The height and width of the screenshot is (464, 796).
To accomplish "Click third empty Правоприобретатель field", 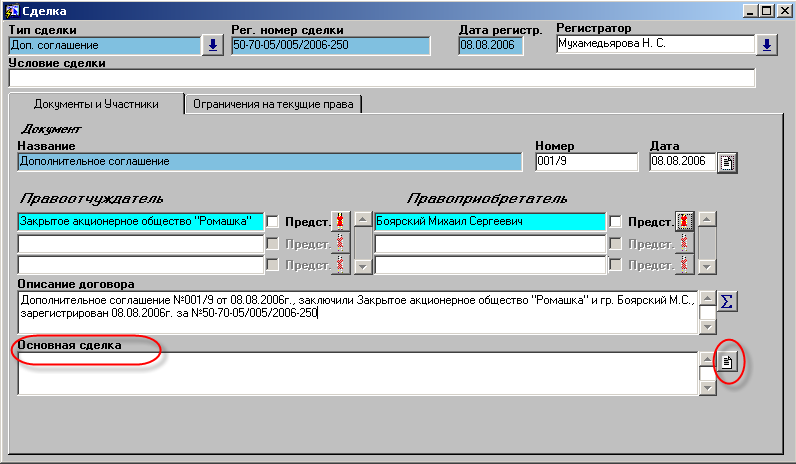I will [x=490, y=265].
